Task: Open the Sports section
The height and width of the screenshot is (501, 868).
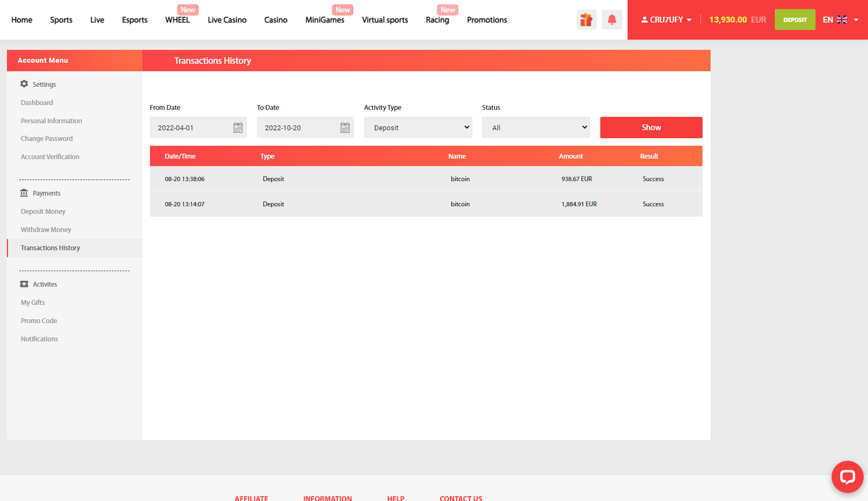Action: 61,20
